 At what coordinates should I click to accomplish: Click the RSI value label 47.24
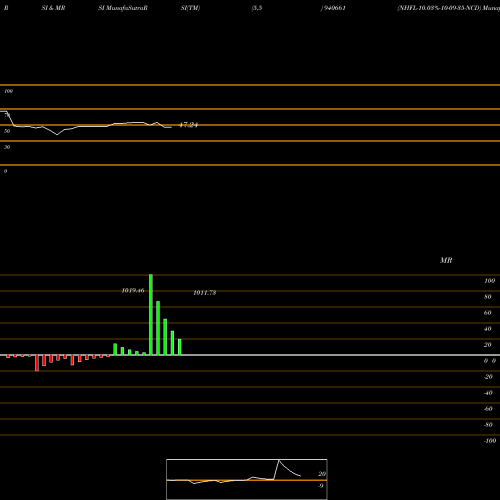tap(189, 125)
